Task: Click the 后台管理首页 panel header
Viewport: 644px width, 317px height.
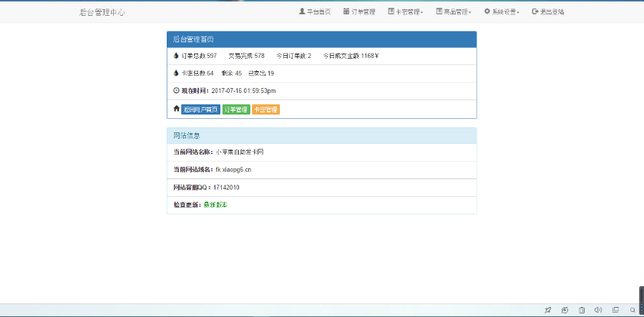Action: (321, 39)
